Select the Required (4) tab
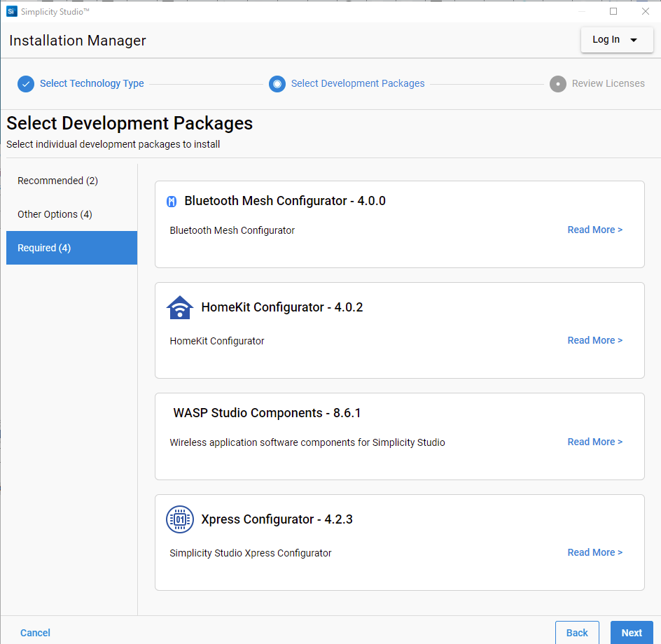 71,248
